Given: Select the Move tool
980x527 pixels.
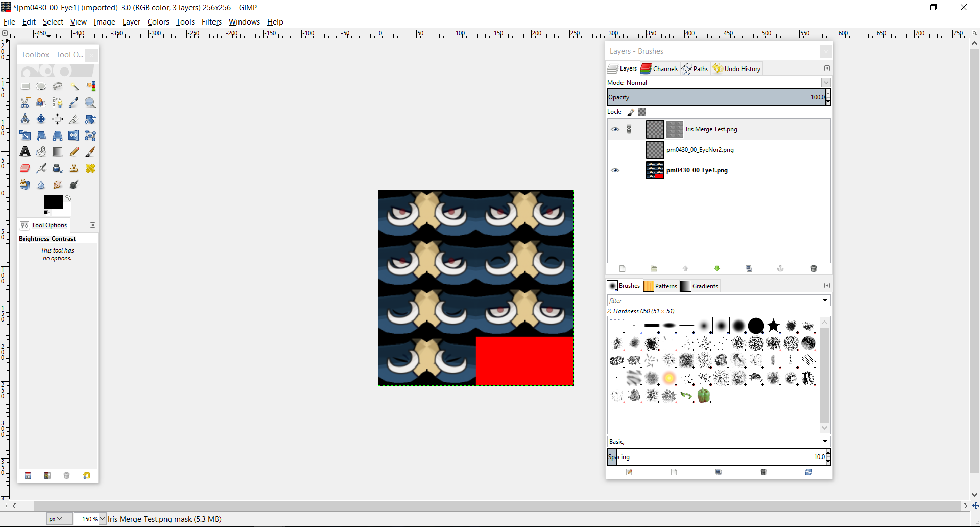Looking at the screenshot, I should (x=41, y=119).
